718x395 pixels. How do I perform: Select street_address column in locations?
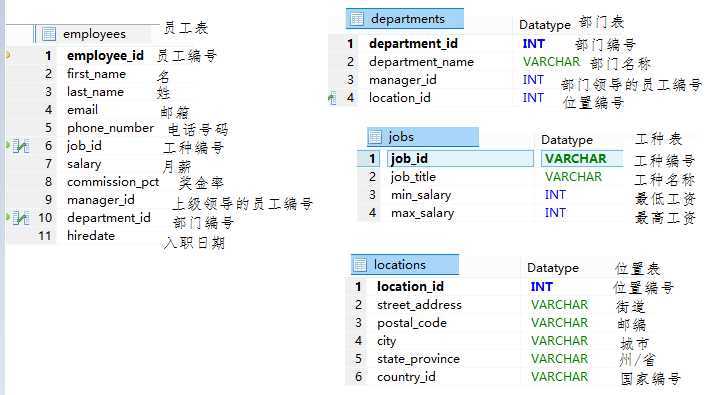click(x=419, y=305)
